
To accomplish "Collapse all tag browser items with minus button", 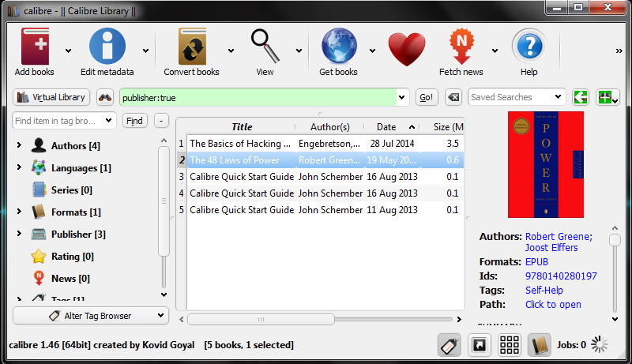I will click(161, 121).
